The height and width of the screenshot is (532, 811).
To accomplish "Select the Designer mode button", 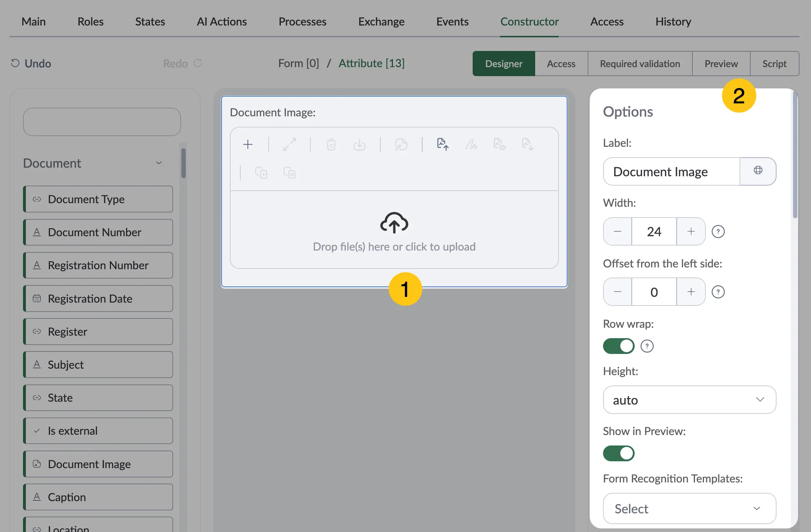I will (x=504, y=64).
